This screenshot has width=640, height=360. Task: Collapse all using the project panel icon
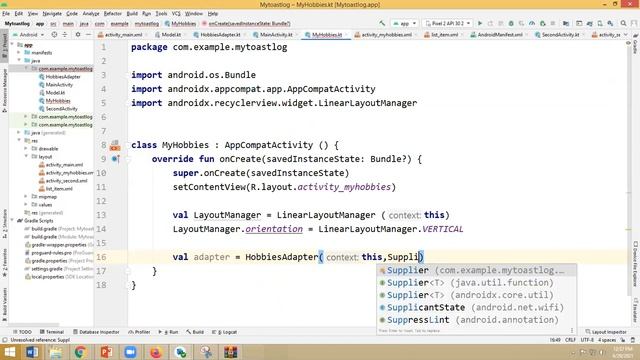click(x=64, y=35)
